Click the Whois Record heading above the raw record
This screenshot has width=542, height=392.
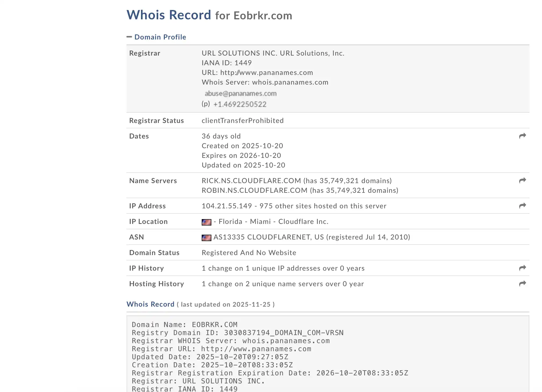150,304
